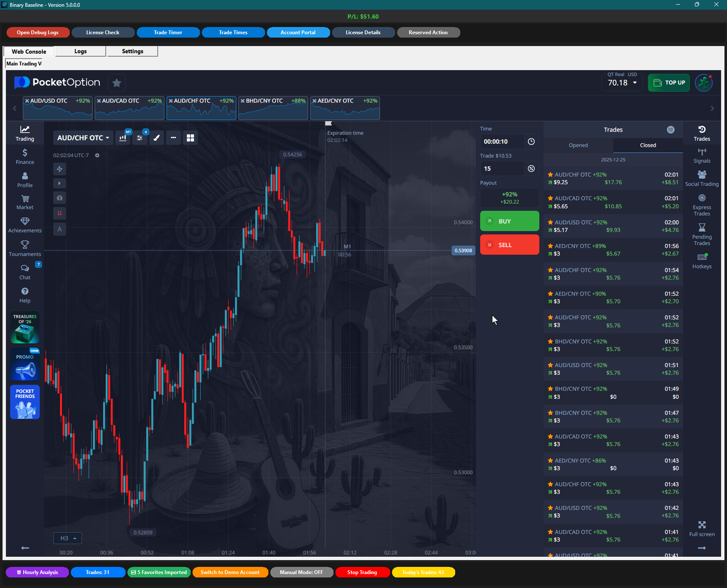Click the chart type icon in chart toolbar
The image size is (727, 588).
[123, 138]
